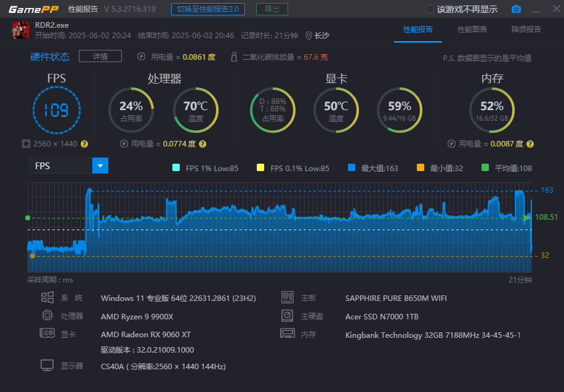Viewport: 564px width, 392px height.
Task: Click the 59% video memory gauge
Action: (x=400, y=110)
